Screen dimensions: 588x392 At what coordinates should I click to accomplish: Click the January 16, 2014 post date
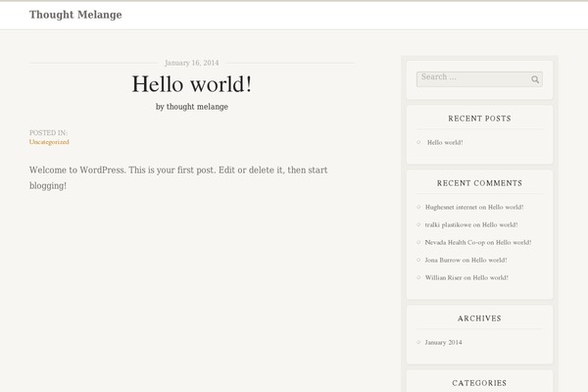pos(192,63)
